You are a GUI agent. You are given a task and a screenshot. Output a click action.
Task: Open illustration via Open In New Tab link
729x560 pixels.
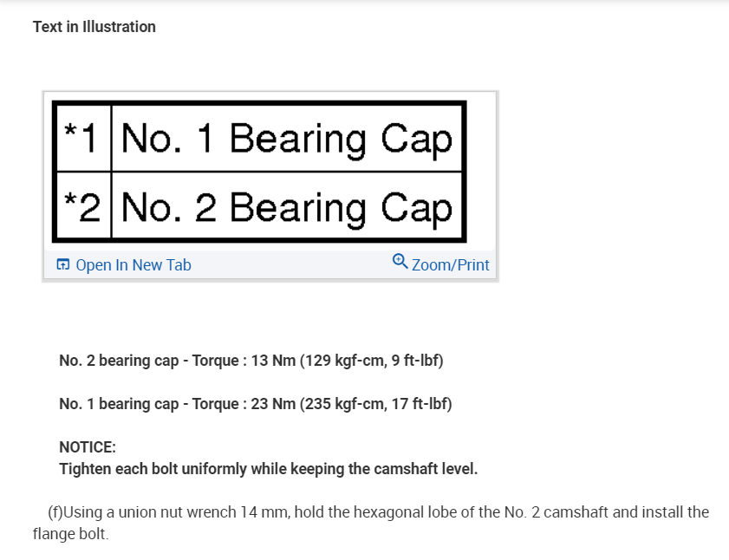[x=133, y=265]
